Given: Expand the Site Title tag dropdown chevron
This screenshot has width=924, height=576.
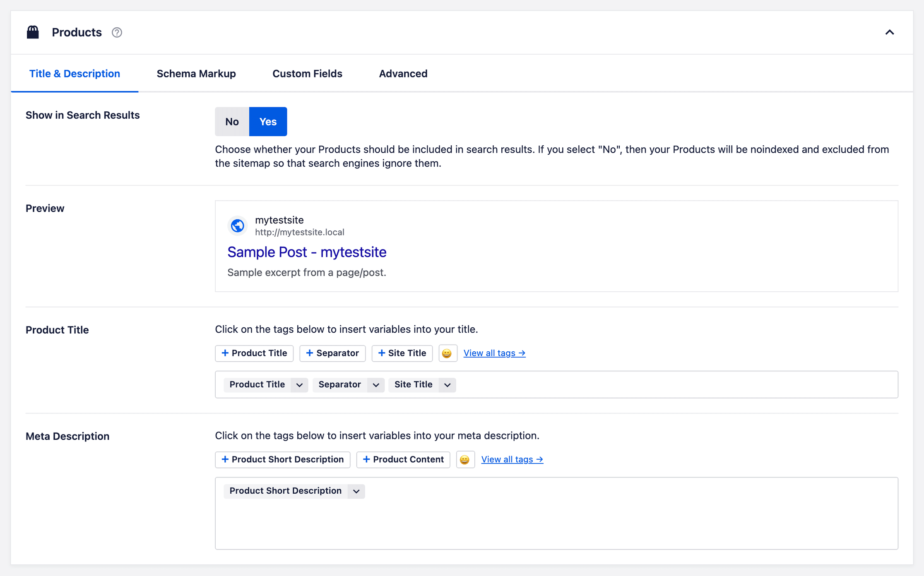Looking at the screenshot, I should pyautogui.click(x=447, y=385).
